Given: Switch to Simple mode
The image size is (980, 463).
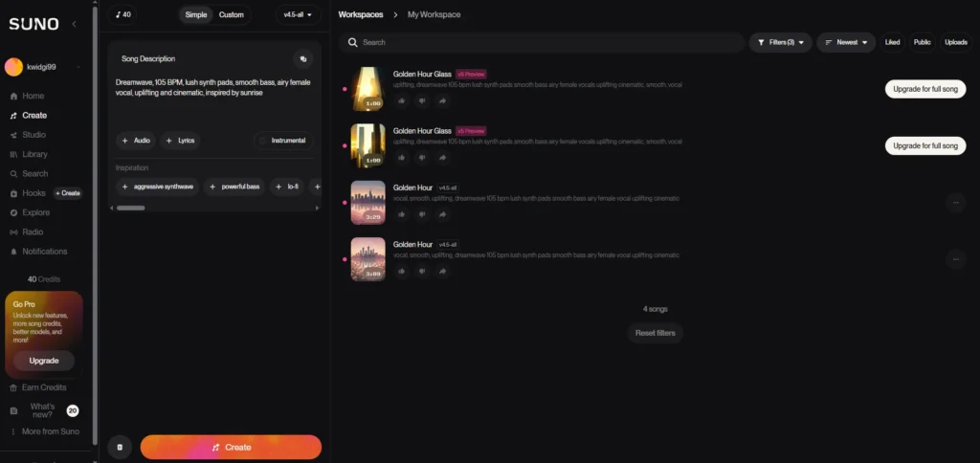Looking at the screenshot, I should tap(195, 15).
